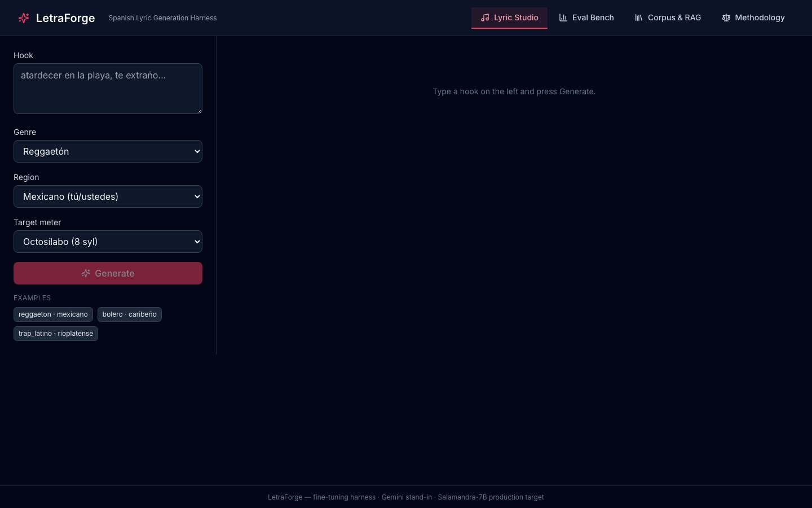Click the Genre field label
Viewport: 812px width, 508px height.
click(x=25, y=132)
